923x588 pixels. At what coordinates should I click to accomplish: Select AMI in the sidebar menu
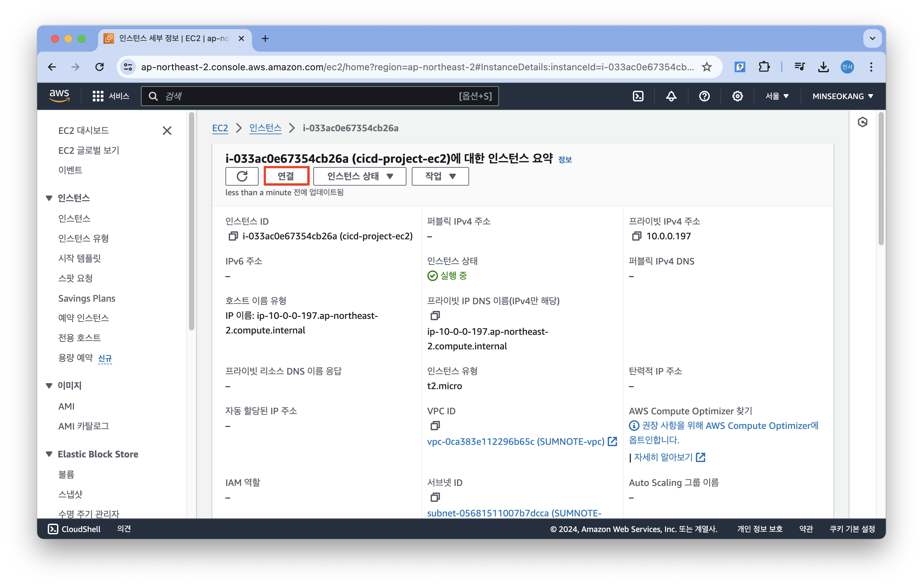(x=66, y=406)
